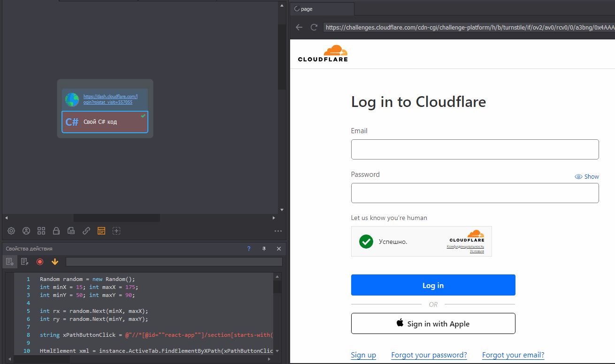The image size is (615, 364).
Task: Click the dashed-square plus icon
Action: pyautogui.click(x=116, y=231)
